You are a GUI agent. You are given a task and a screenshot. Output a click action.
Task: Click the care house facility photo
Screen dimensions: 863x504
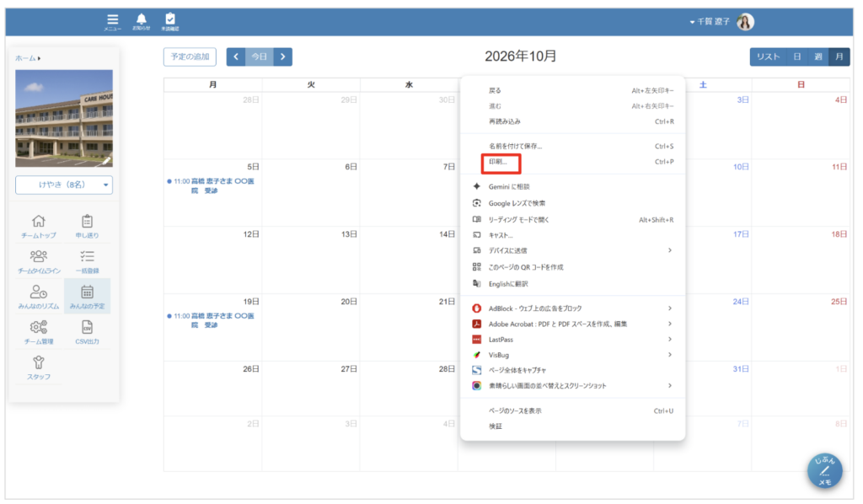click(x=64, y=118)
